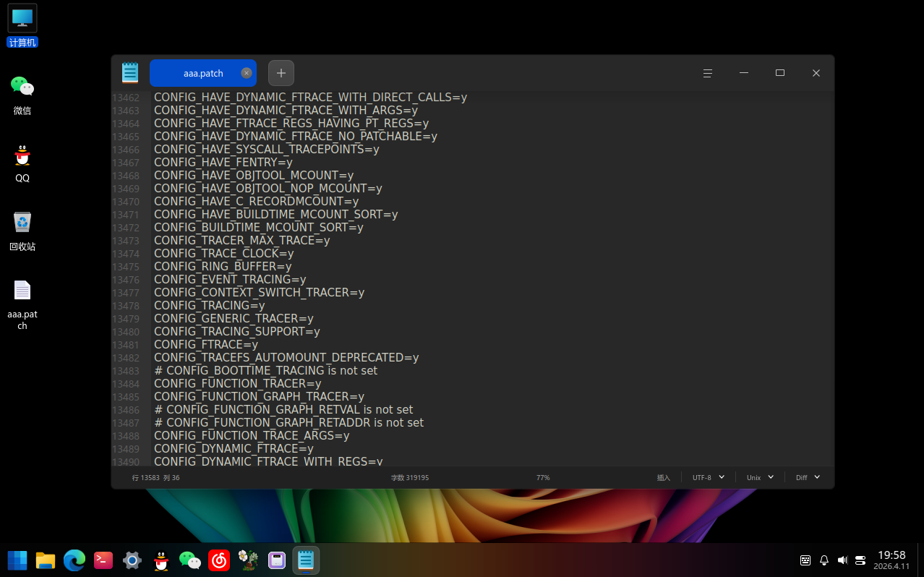Open the Unix line ending dropdown
This screenshot has width=924, height=577.
click(760, 477)
